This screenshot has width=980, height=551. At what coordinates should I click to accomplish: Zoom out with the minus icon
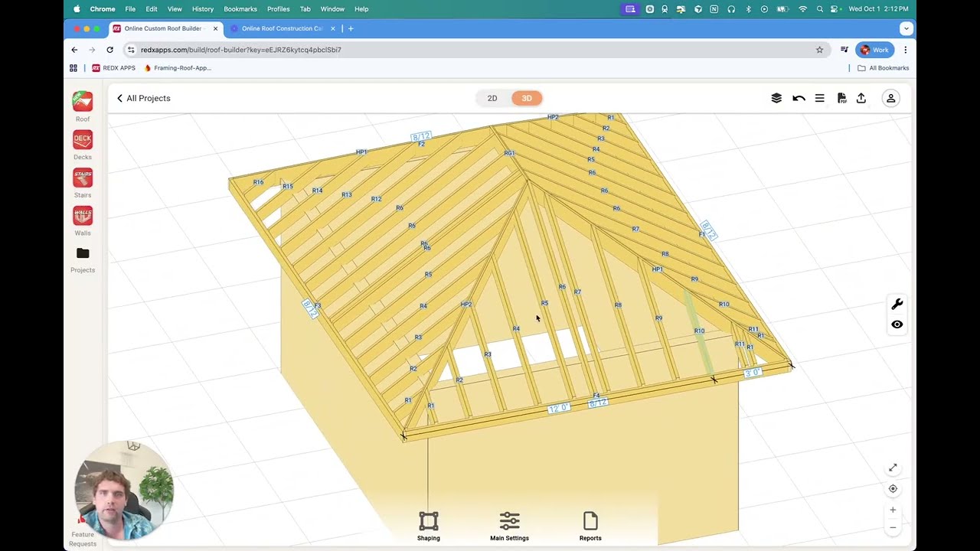pos(893,527)
